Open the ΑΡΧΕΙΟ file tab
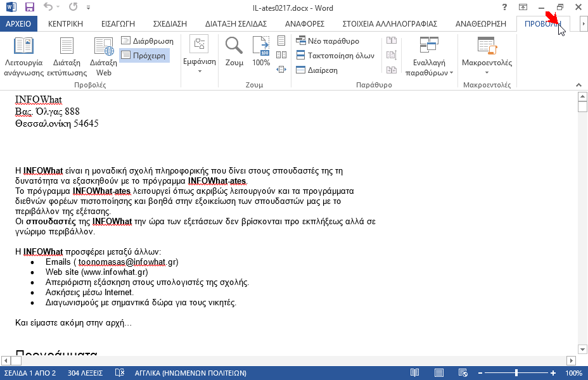Image resolution: width=588 pixels, height=380 pixels. [x=18, y=23]
